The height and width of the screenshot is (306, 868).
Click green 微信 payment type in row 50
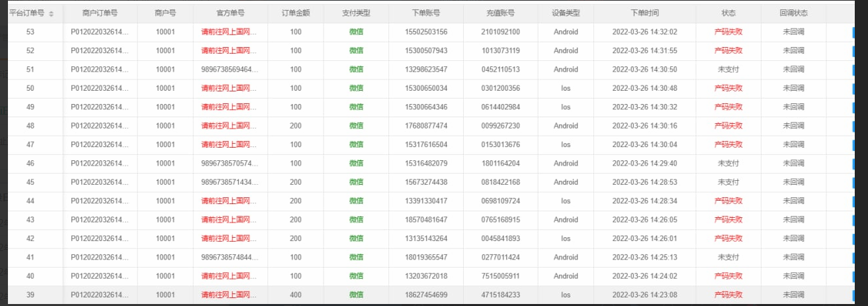tap(357, 88)
